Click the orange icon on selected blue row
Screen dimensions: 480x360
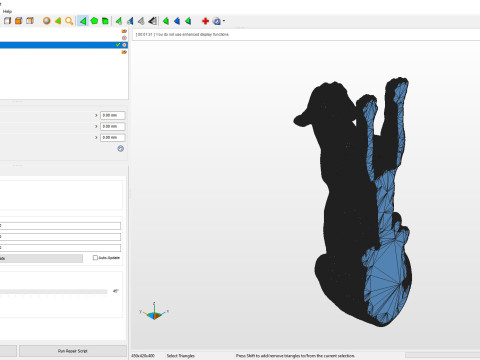point(124,45)
